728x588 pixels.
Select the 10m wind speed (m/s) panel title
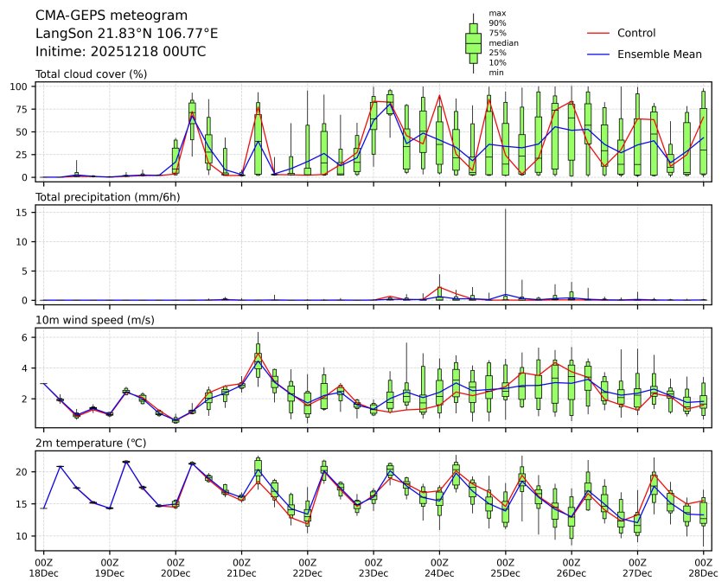coord(95,320)
